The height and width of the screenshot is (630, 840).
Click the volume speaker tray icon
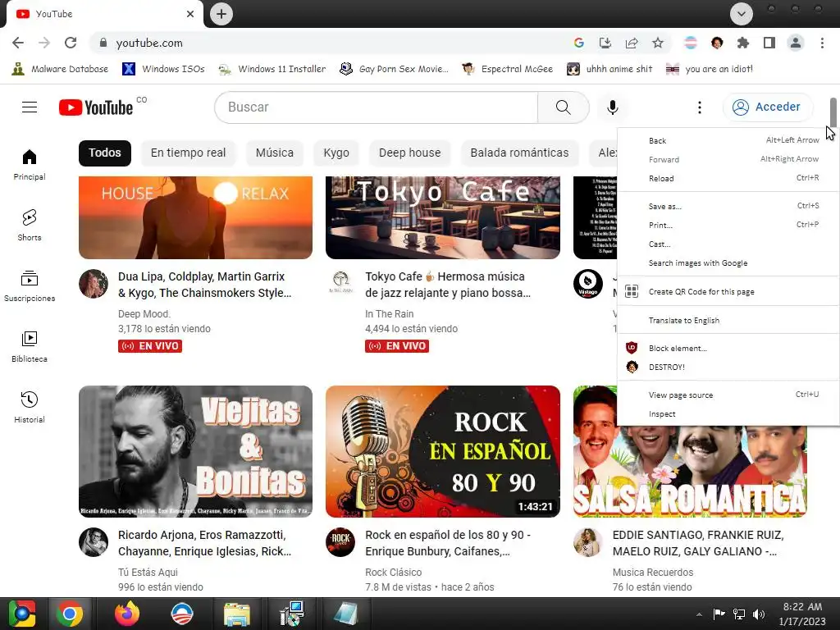759,614
